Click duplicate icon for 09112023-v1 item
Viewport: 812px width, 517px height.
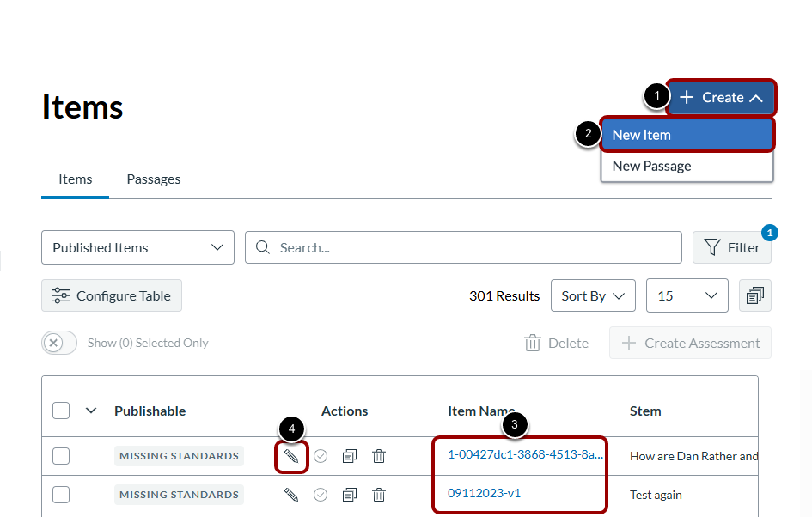tap(350, 495)
